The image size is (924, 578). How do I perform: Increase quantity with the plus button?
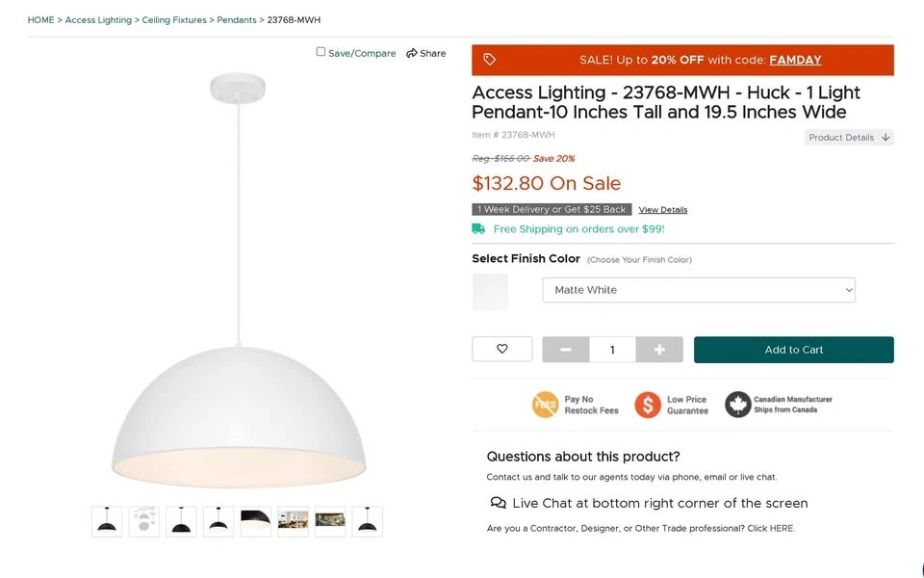pos(659,350)
